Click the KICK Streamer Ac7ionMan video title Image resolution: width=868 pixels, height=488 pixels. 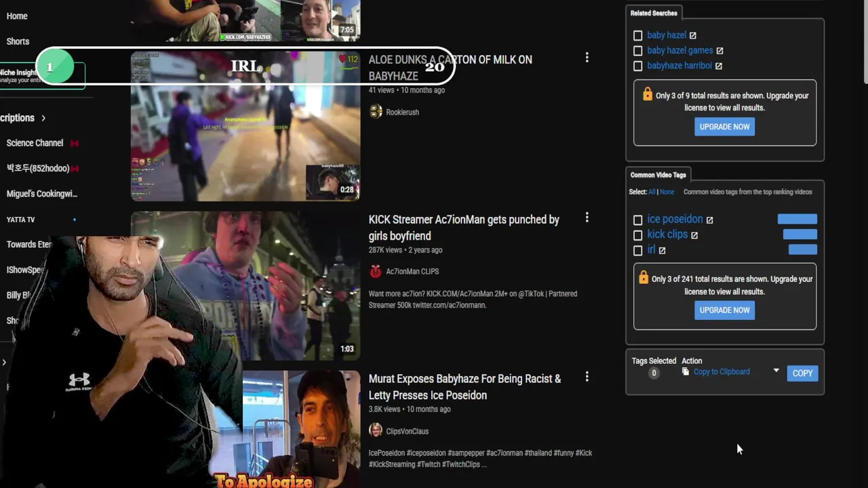(464, 228)
